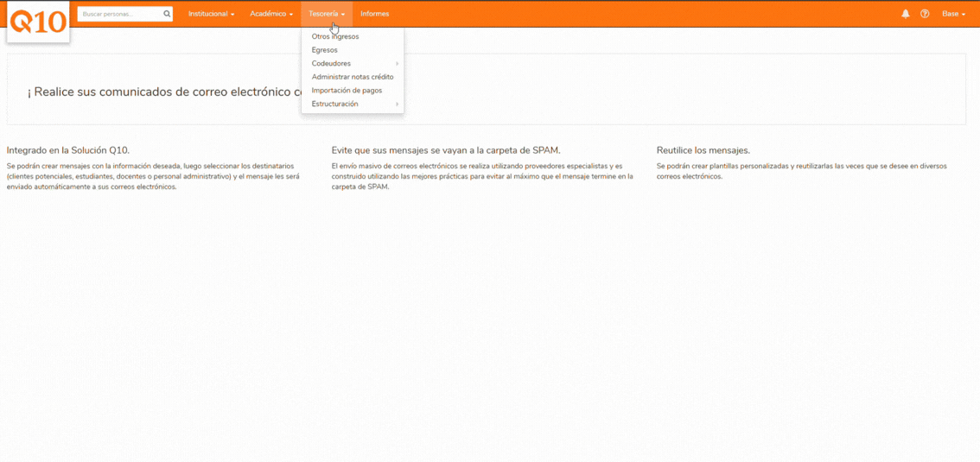
Task: Expand the Codeudores submenu
Action: click(353, 64)
